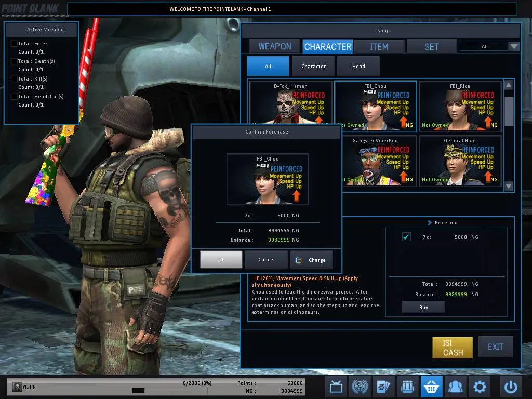This screenshot has width=532, height=399.
Task: Click the Galih player name
Action: (x=29, y=387)
